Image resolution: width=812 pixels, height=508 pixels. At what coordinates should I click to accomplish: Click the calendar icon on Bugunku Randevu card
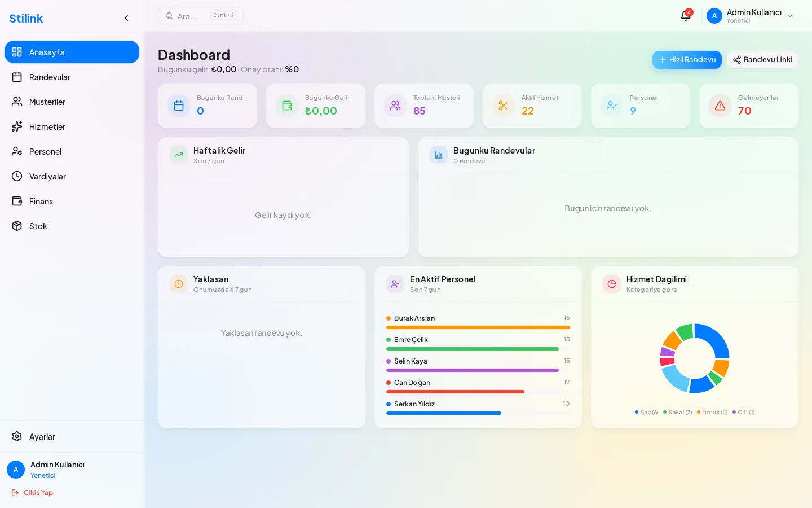(179, 106)
